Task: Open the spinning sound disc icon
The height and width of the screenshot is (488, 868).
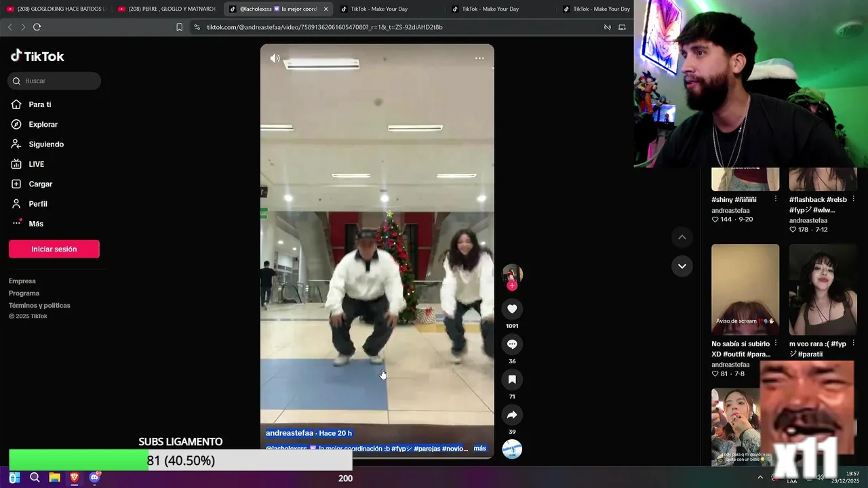Action: click(512, 449)
